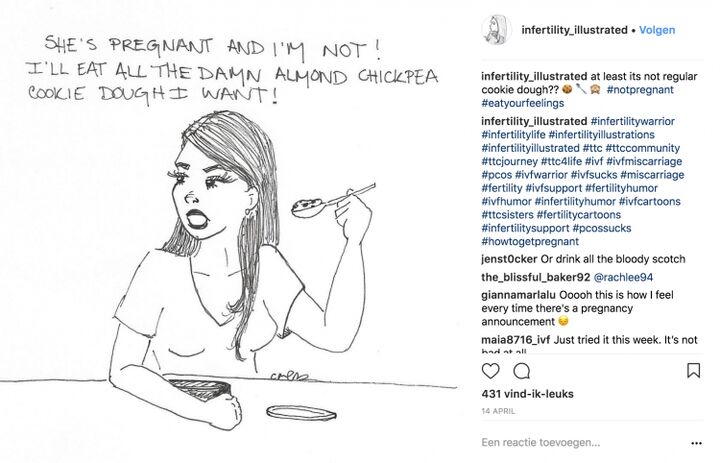Visit the_blissful_baker92's profile
The width and height of the screenshot is (720, 463).
[x=535, y=277]
